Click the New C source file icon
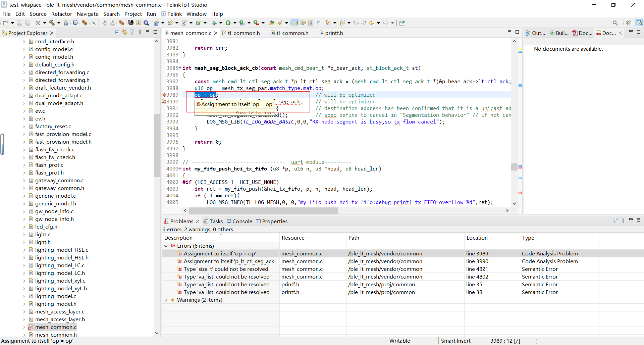 click(x=184, y=23)
